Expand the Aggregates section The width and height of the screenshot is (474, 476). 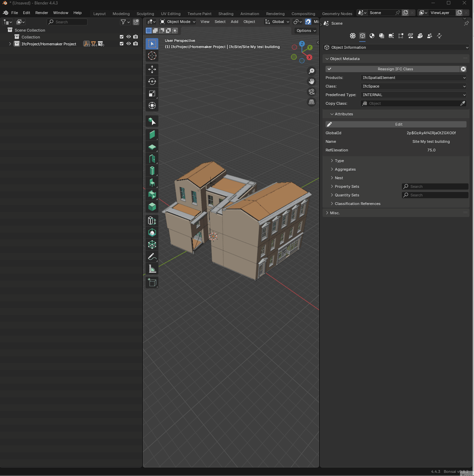click(345, 169)
